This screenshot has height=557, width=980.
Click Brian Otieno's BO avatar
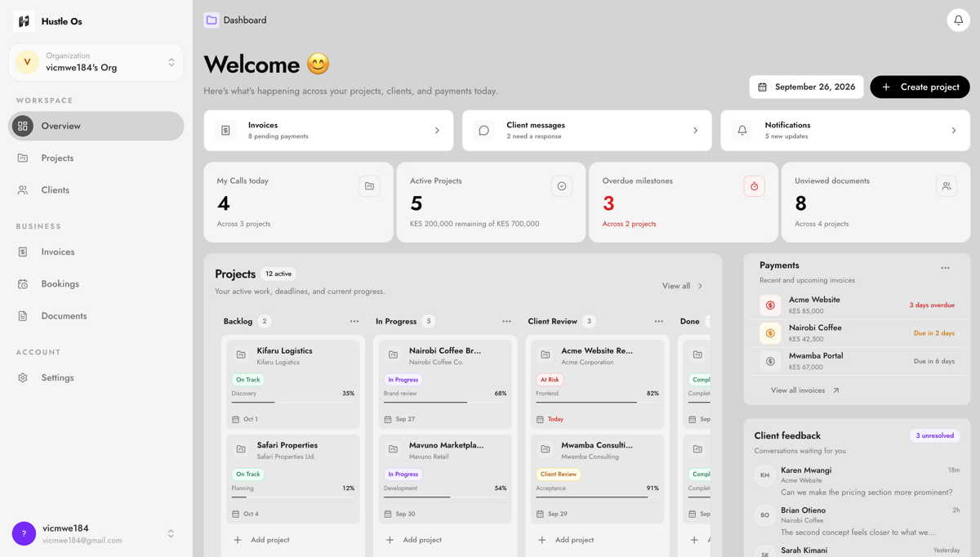765,515
